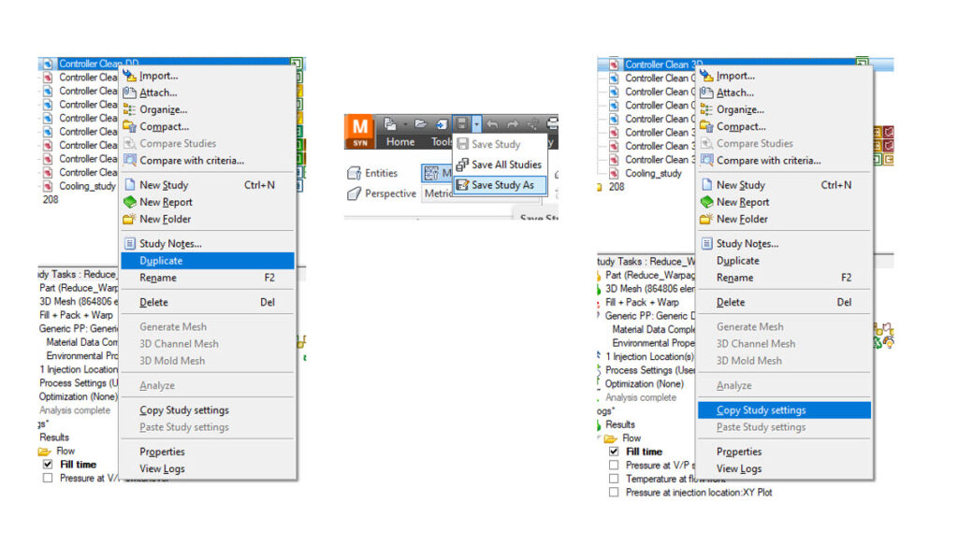Select Cooling_study in the Controller Clean DD list

(x=87, y=186)
